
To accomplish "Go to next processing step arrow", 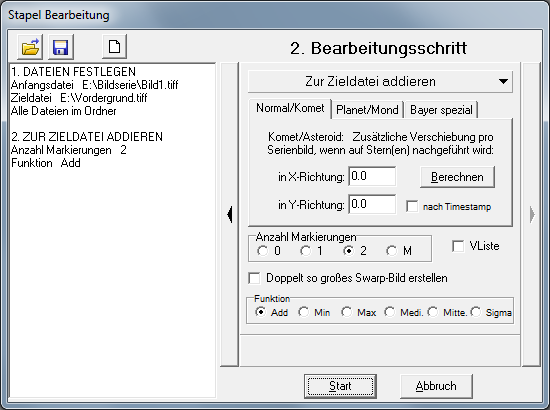I will click(x=531, y=214).
